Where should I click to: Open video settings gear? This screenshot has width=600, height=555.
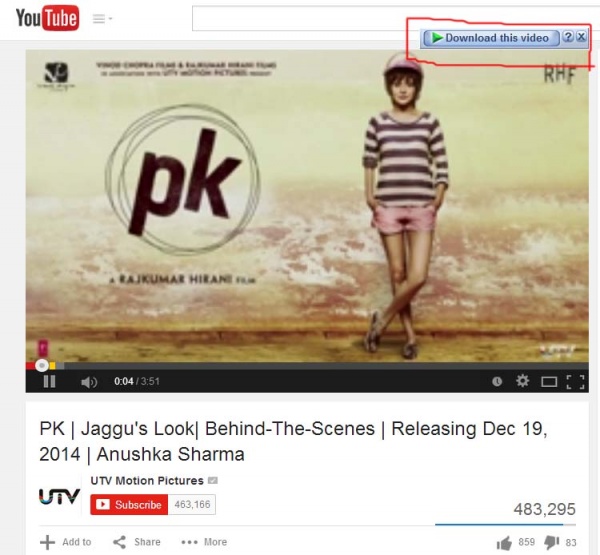click(x=522, y=381)
